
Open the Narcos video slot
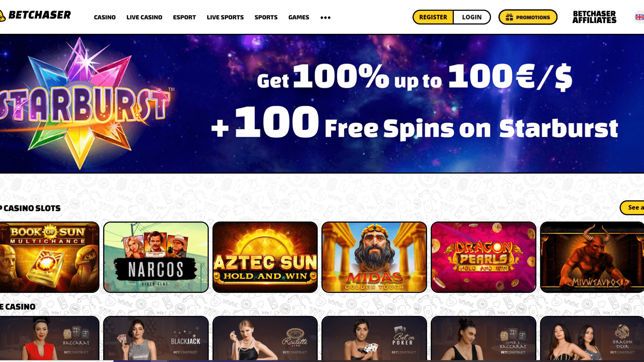pyautogui.click(x=156, y=257)
